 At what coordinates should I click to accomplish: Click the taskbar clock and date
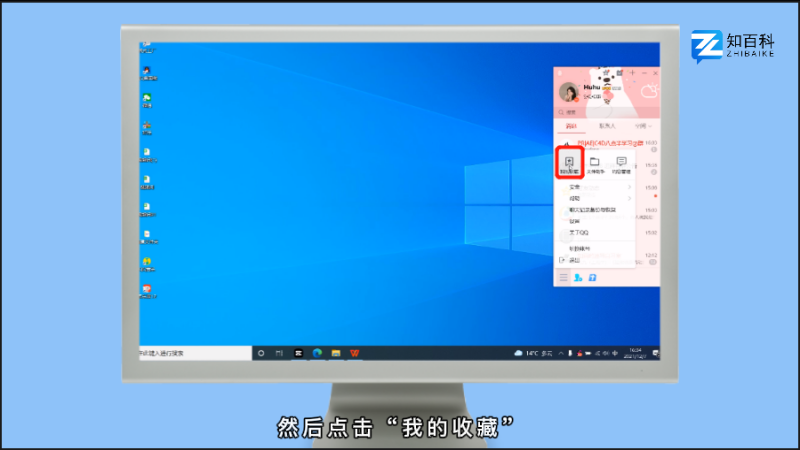(635, 353)
